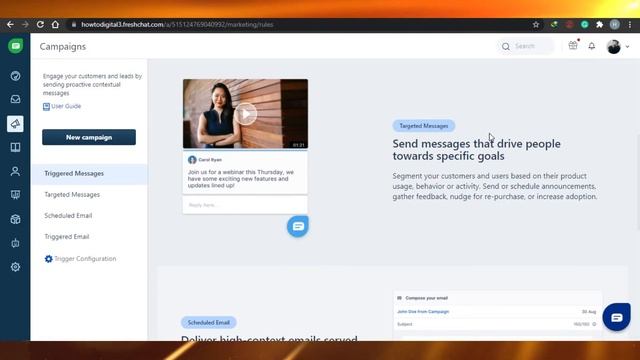This screenshot has height=360, width=640.
Task: Open the user avatar dropdown arrow
Action: click(627, 47)
